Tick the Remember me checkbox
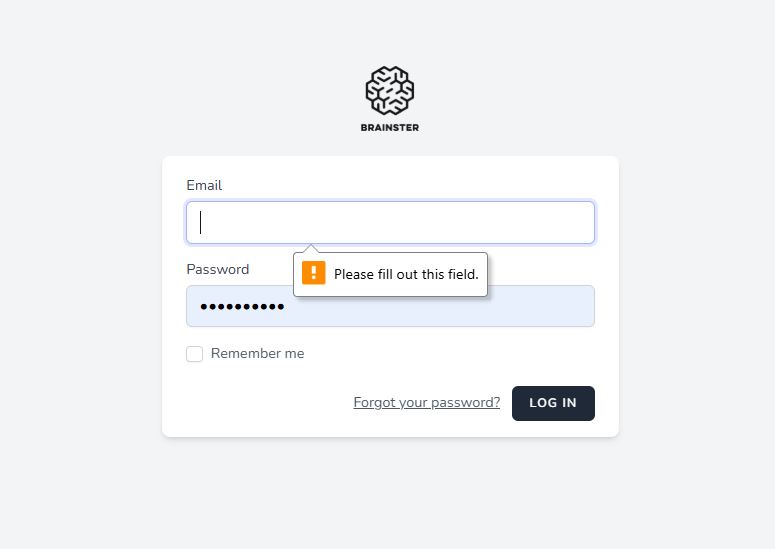Viewport: 775px width, 549px height. click(195, 354)
